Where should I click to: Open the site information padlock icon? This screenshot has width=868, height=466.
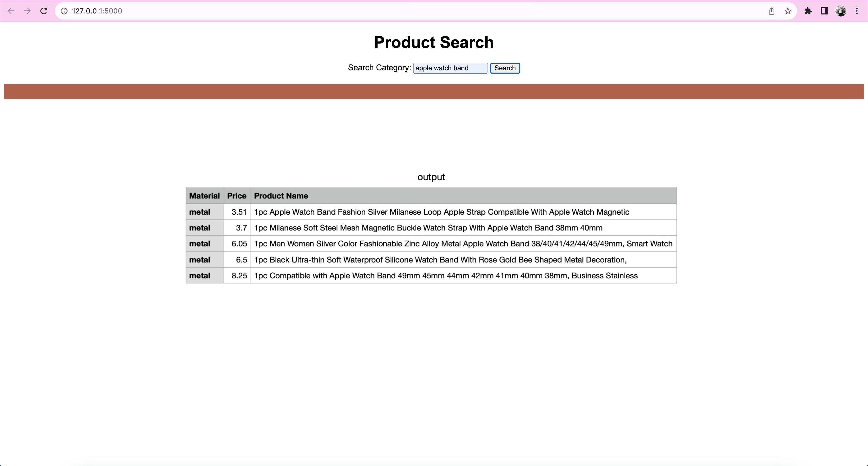pyautogui.click(x=64, y=11)
